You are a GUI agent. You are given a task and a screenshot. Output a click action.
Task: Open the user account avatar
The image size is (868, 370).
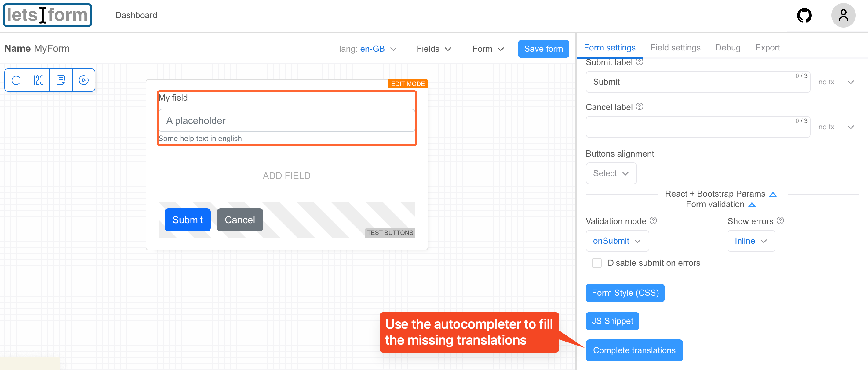tap(843, 16)
